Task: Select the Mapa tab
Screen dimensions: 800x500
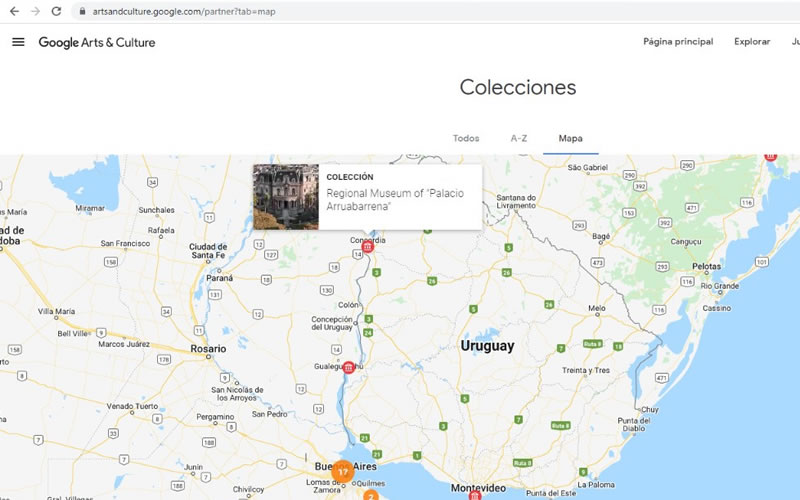Action: [x=570, y=138]
